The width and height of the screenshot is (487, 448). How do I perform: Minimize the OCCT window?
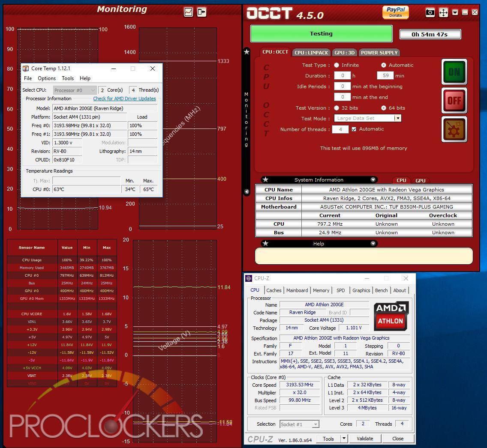(x=465, y=12)
